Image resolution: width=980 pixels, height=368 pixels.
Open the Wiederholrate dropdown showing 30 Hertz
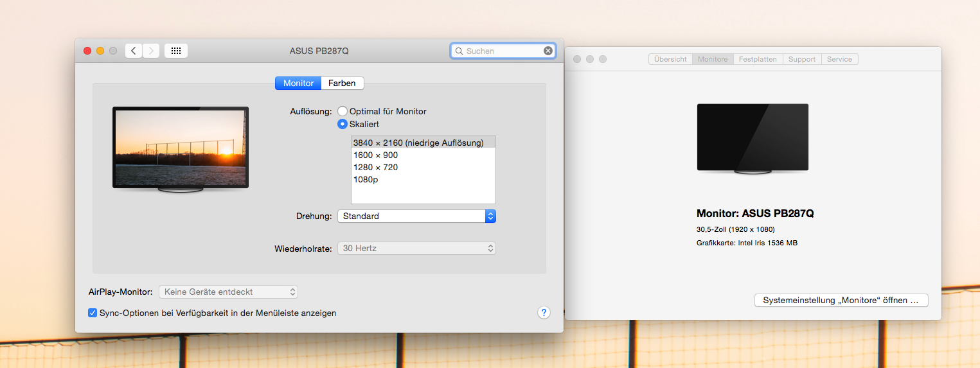tap(416, 248)
